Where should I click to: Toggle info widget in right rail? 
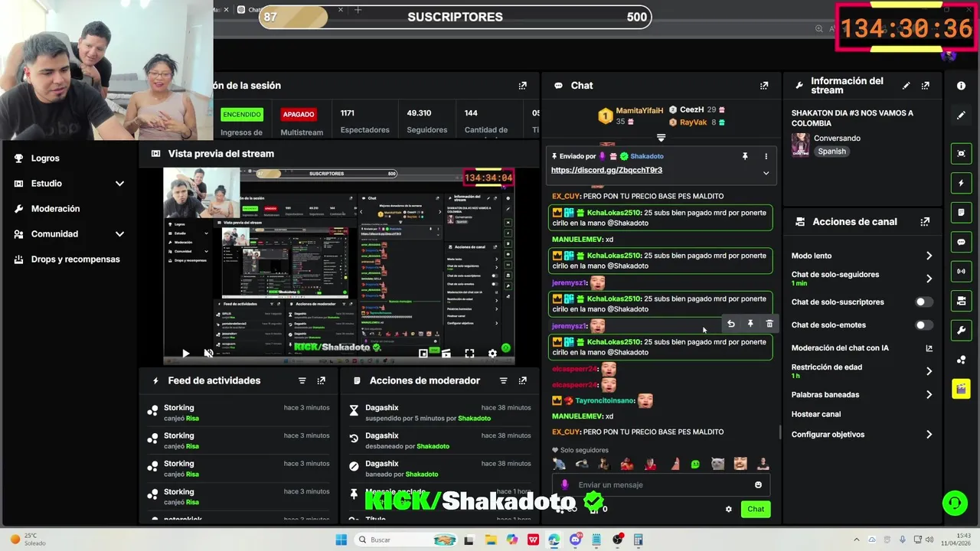click(961, 86)
